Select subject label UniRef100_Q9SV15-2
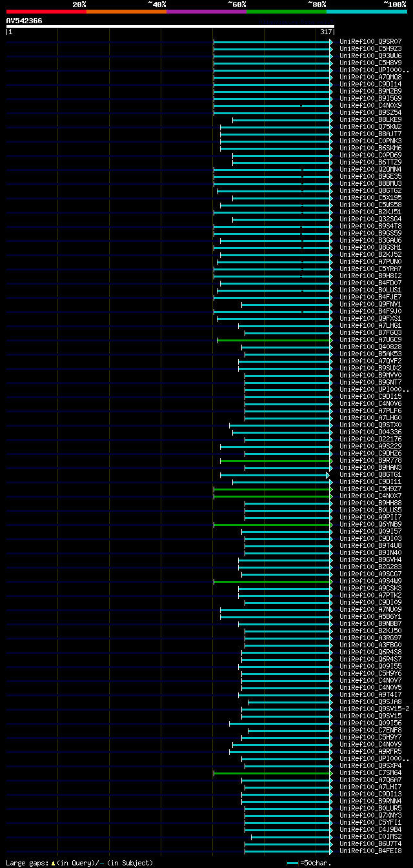 pos(374,709)
